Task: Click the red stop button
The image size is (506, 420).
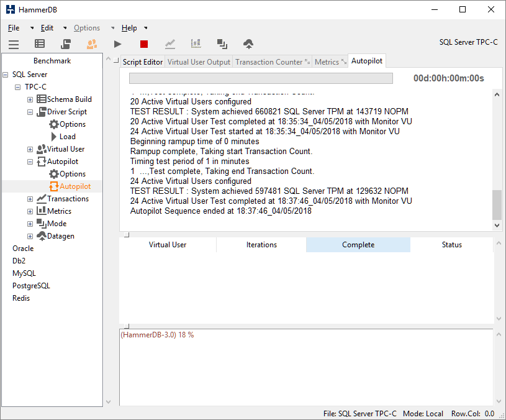Action: 144,44
